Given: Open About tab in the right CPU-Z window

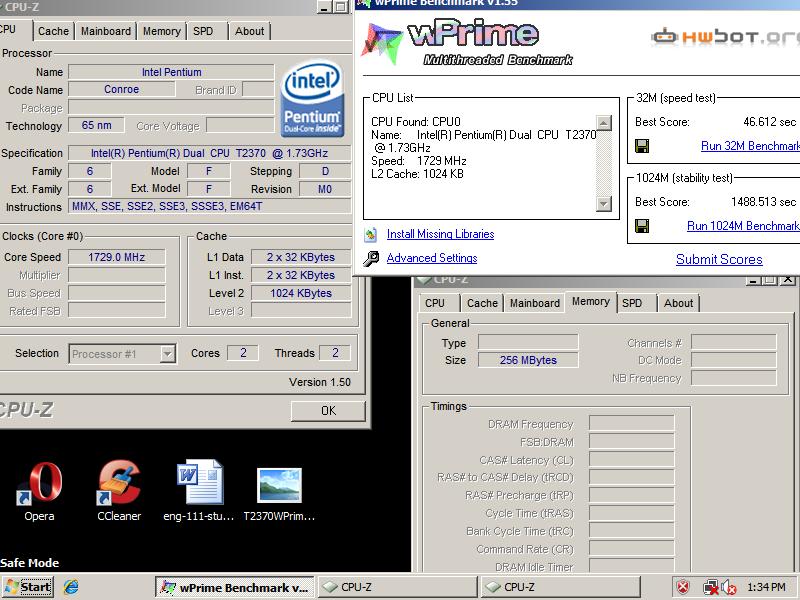Looking at the screenshot, I should tap(679, 303).
